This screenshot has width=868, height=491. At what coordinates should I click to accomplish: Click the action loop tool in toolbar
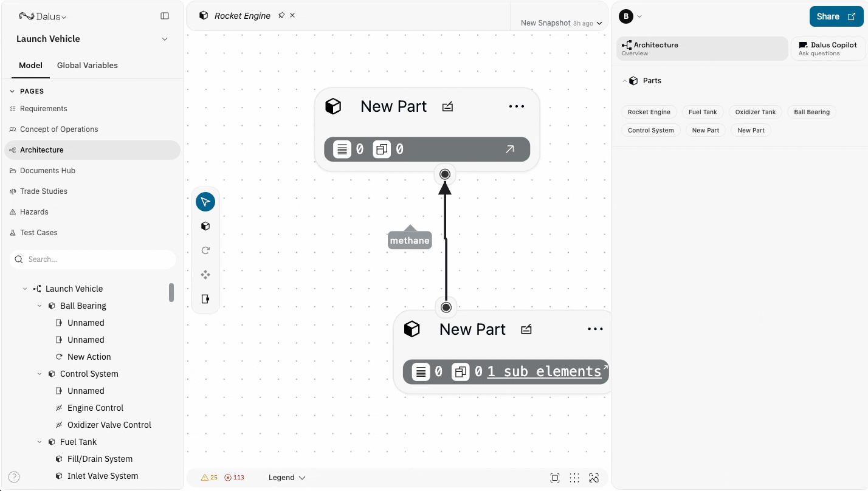205,250
